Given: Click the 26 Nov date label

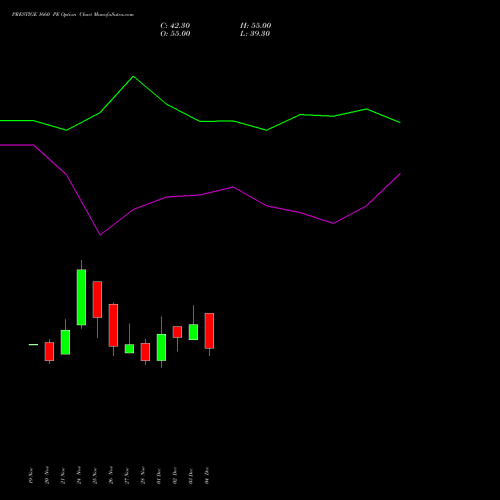Looking at the screenshot, I should coord(111,475).
